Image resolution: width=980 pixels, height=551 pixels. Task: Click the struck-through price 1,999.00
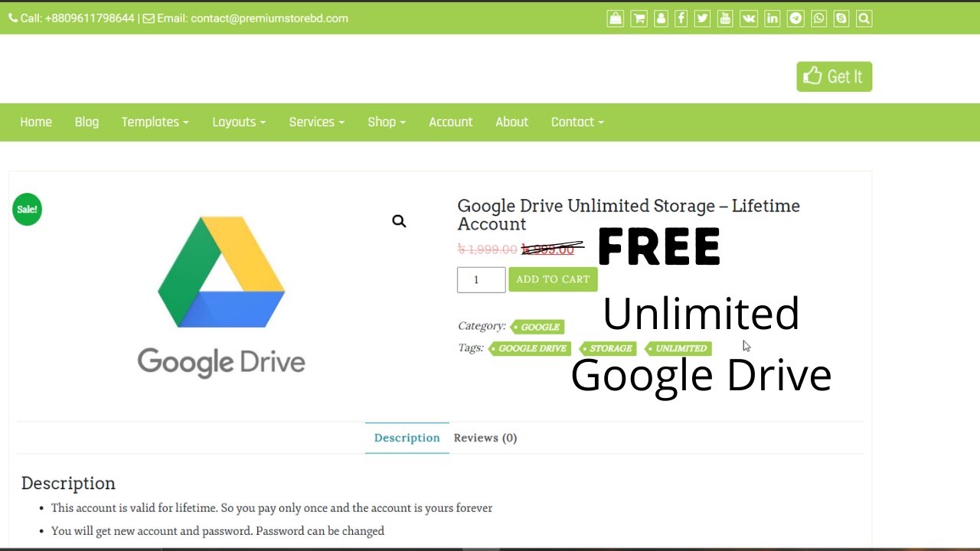pyautogui.click(x=487, y=249)
